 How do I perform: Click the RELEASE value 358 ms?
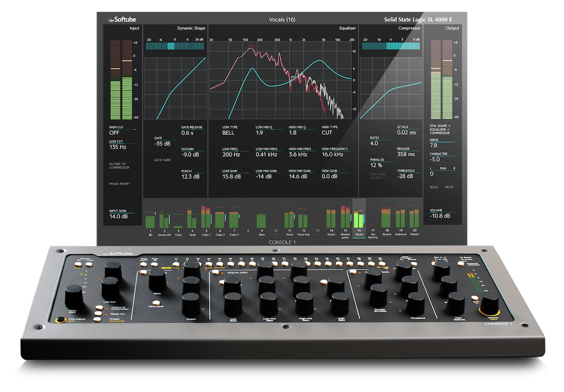pos(406,154)
